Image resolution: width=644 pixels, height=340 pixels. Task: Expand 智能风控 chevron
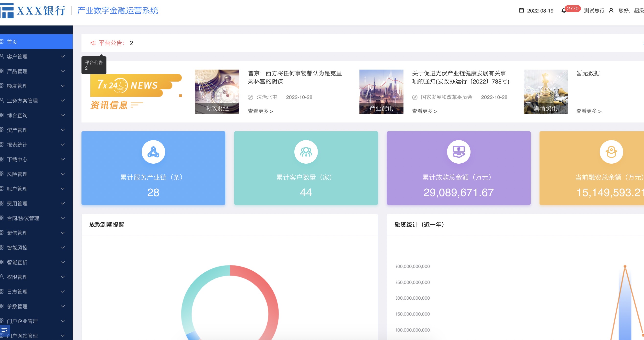(x=63, y=248)
